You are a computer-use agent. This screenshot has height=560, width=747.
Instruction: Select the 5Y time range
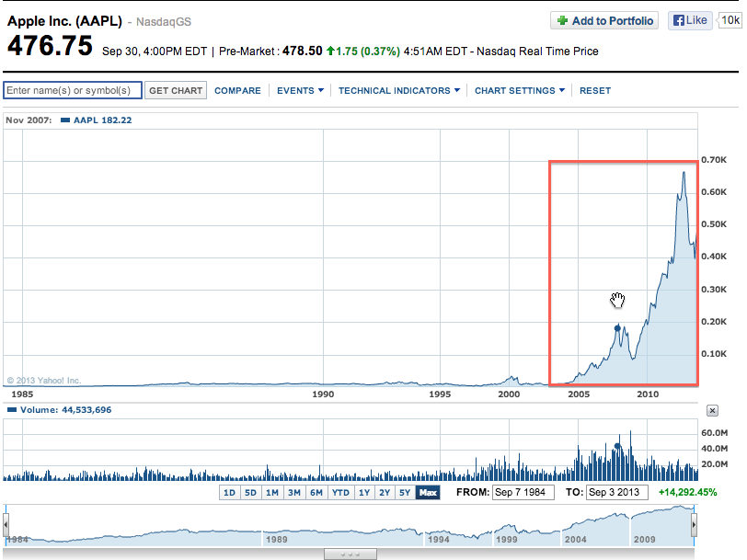point(405,493)
